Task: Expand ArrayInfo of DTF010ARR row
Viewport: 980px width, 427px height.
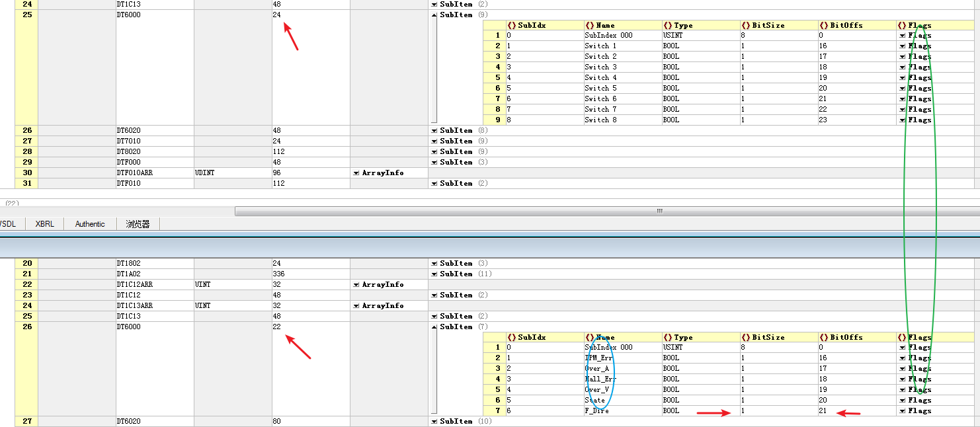Action: [356, 173]
